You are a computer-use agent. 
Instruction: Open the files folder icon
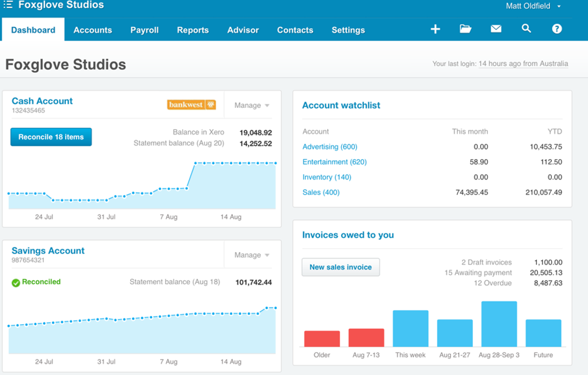coord(465,29)
